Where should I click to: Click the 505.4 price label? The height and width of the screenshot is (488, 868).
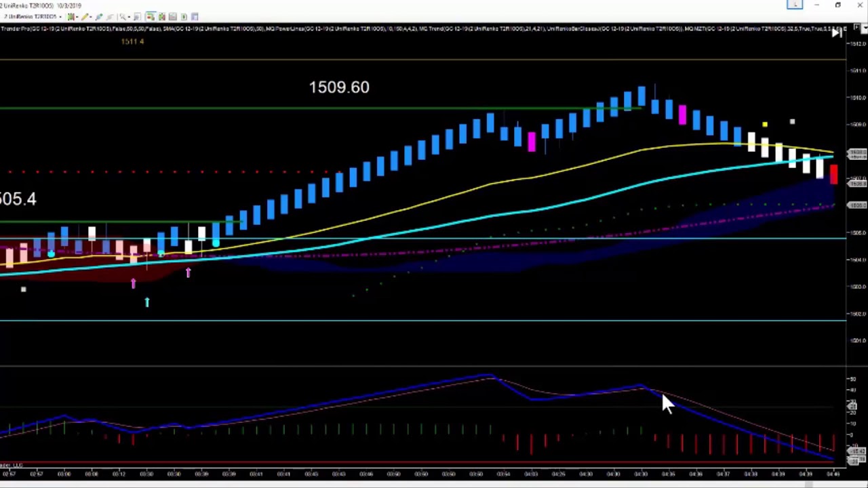18,199
